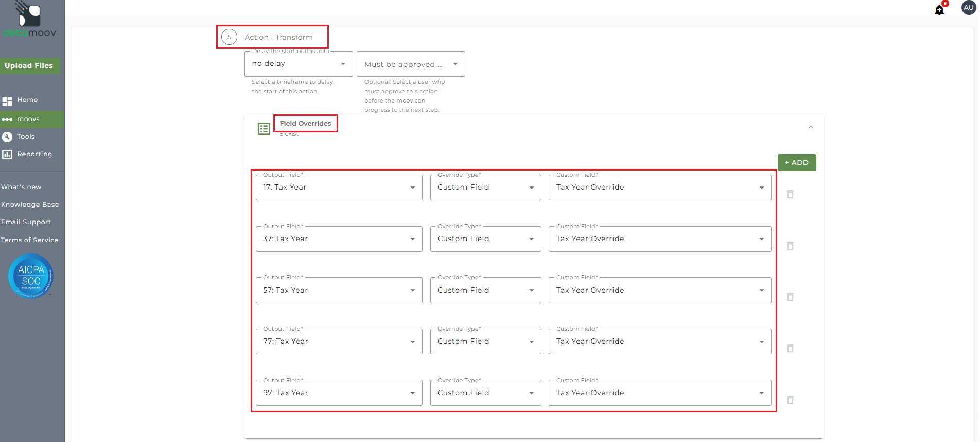
Task: Click the AICPA SOC badge
Action: click(x=31, y=276)
